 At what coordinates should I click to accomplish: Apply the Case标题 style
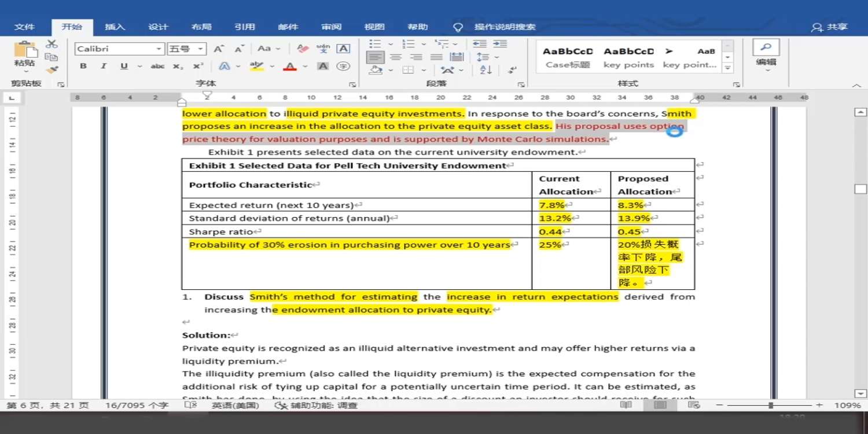pyautogui.click(x=568, y=58)
